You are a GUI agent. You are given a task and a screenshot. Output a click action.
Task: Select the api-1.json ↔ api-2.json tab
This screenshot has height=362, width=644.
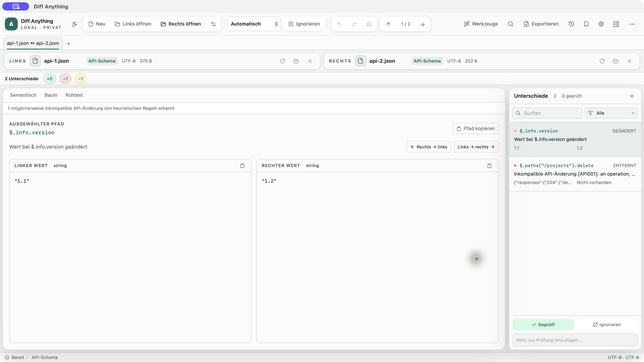click(x=33, y=43)
